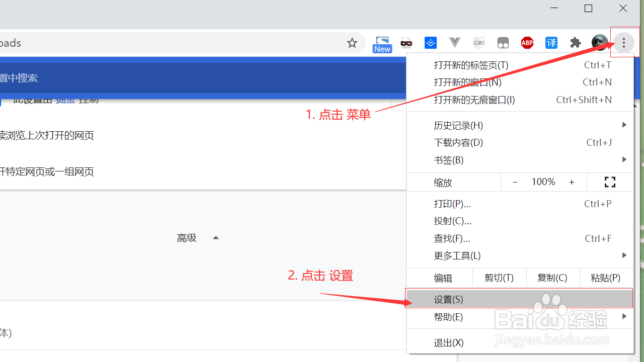Click the browser profile avatar

(600, 43)
